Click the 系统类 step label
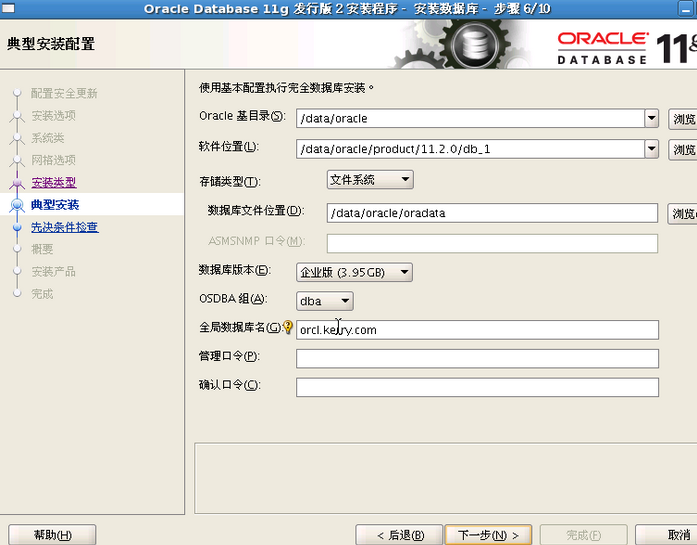Screen dimensions: 697x545 coord(48,138)
